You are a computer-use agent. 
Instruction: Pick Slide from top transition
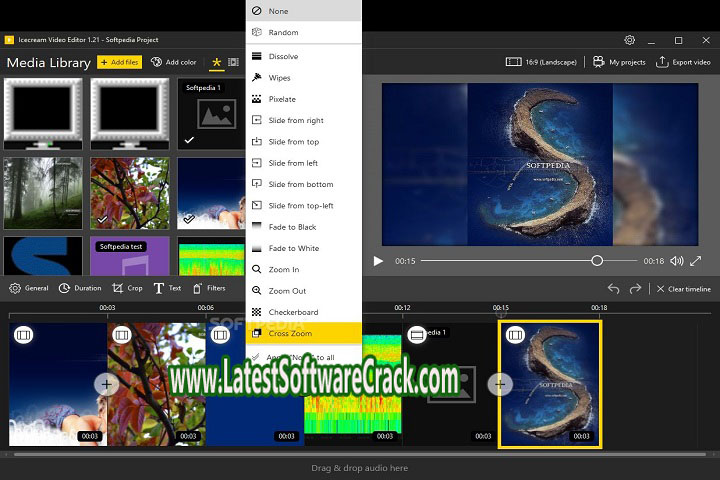(304, 141)
